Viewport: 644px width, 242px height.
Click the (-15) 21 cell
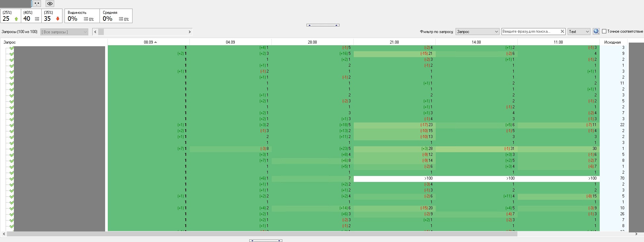(x=394, y=54)
